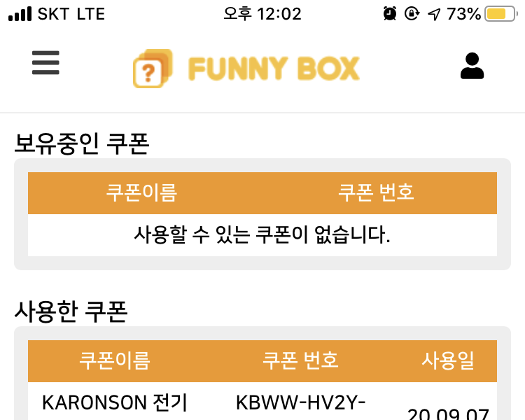Select the KARONSON 전기 coupon name

tap(115, 402)
